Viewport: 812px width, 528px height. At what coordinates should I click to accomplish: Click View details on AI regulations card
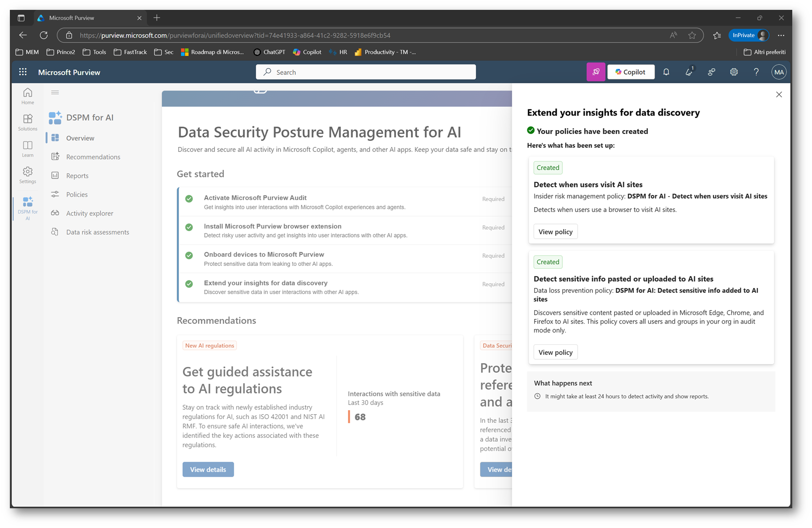click(208, 469)
